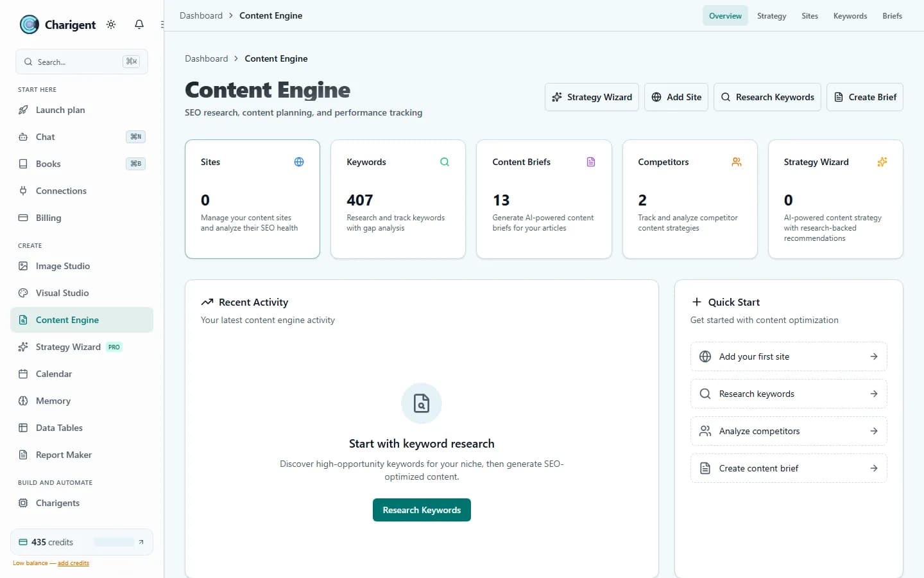Select Content Engine in sidebar

click(x=81, y=320)
